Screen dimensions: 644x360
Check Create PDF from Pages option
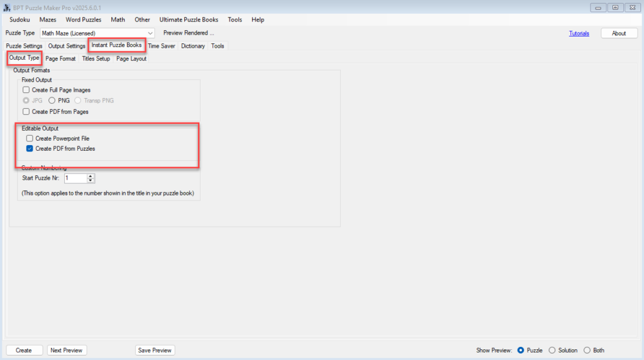(x=26, y=112)
